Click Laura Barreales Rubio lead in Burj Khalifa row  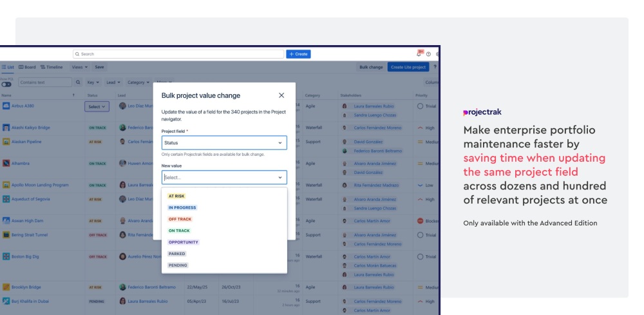click(147, 301)
